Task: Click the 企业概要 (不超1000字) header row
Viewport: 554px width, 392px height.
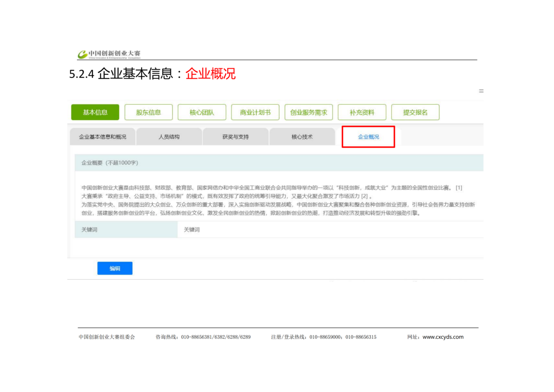Action: pos(279,163)
